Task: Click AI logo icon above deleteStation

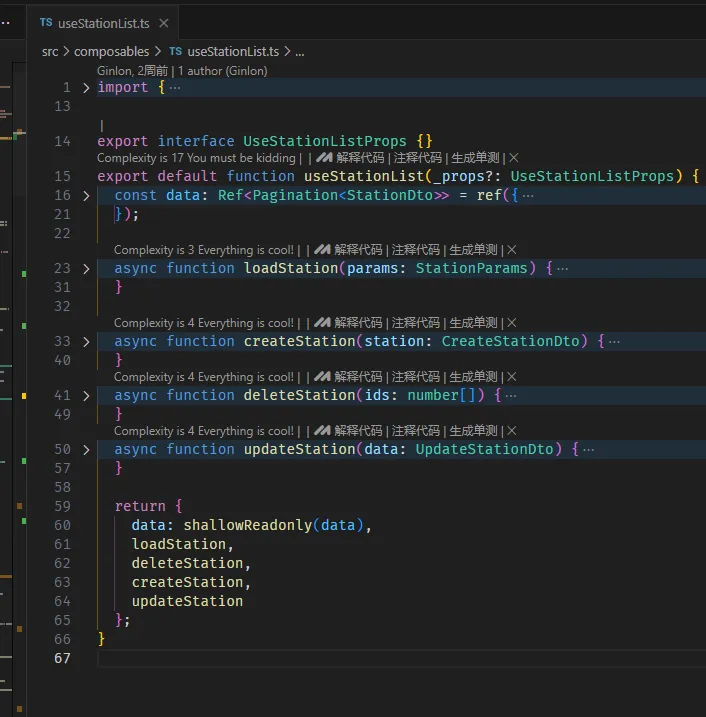Action: tap(322, 376)
